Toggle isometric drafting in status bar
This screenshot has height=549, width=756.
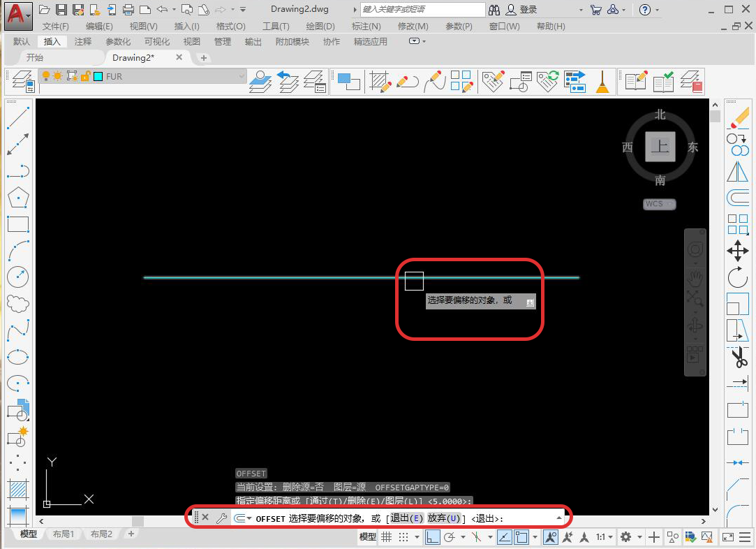(476, 537)
